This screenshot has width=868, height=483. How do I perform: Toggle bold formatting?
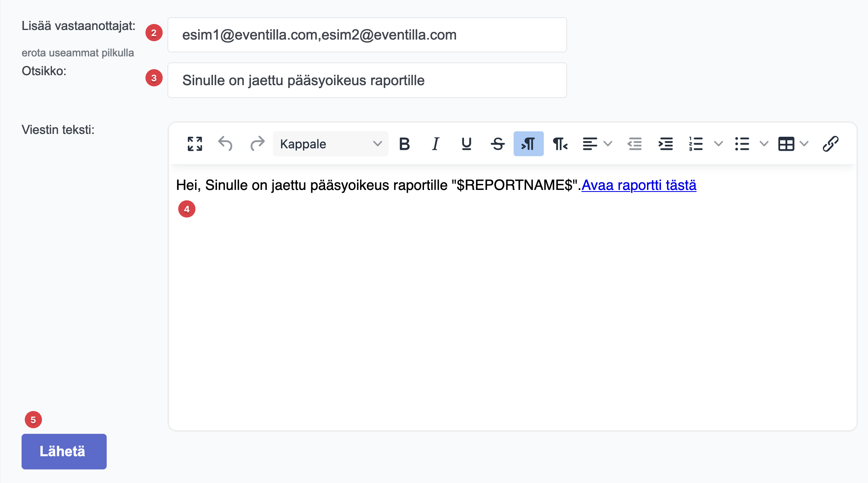point(404,144)
